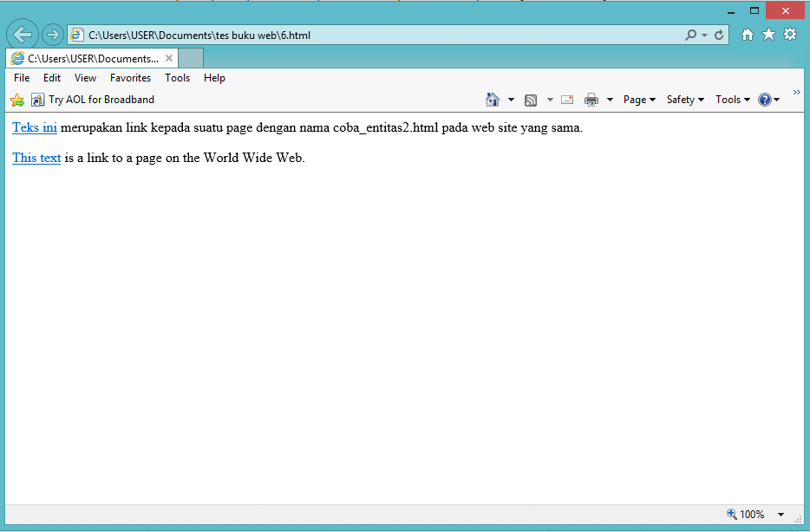Viewport: 810px width, 532px height.
Task: Click the Add to Favorites bar star icon
Action: [17, 100]
